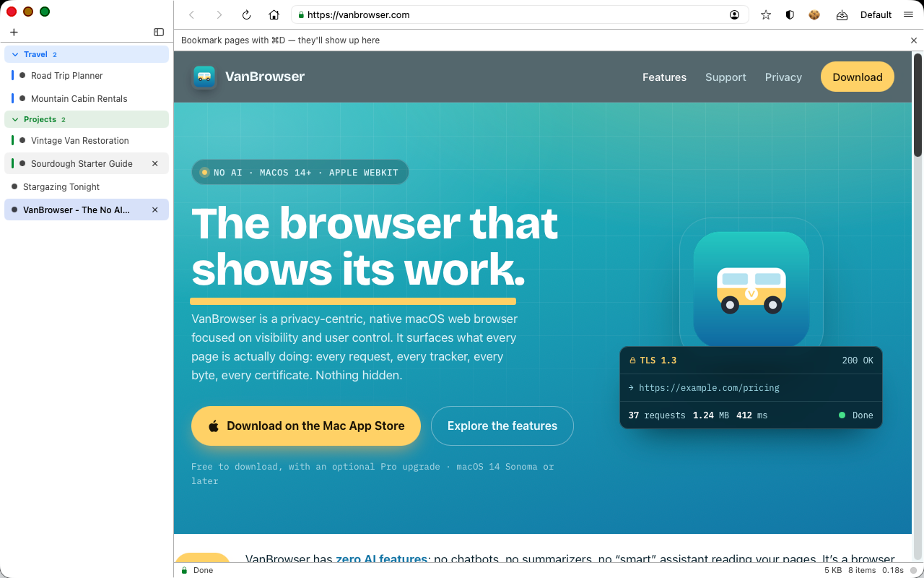
Task: Click the Explore the features button
Action: (502, 426)
